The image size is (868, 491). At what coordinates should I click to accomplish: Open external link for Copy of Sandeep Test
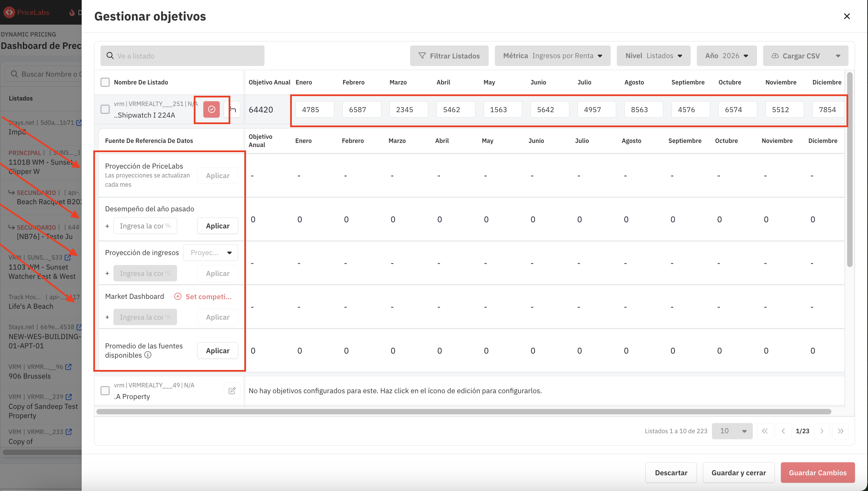(x=69, y=397)
